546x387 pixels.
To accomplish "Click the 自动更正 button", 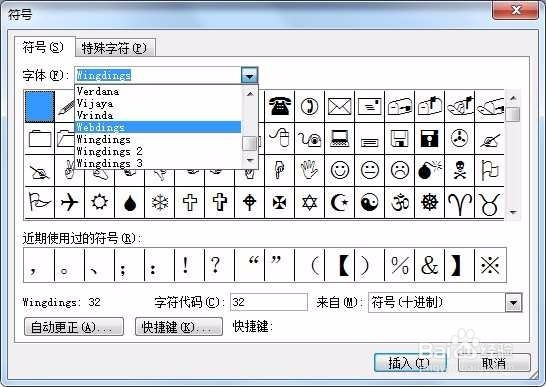I will 74,327.
